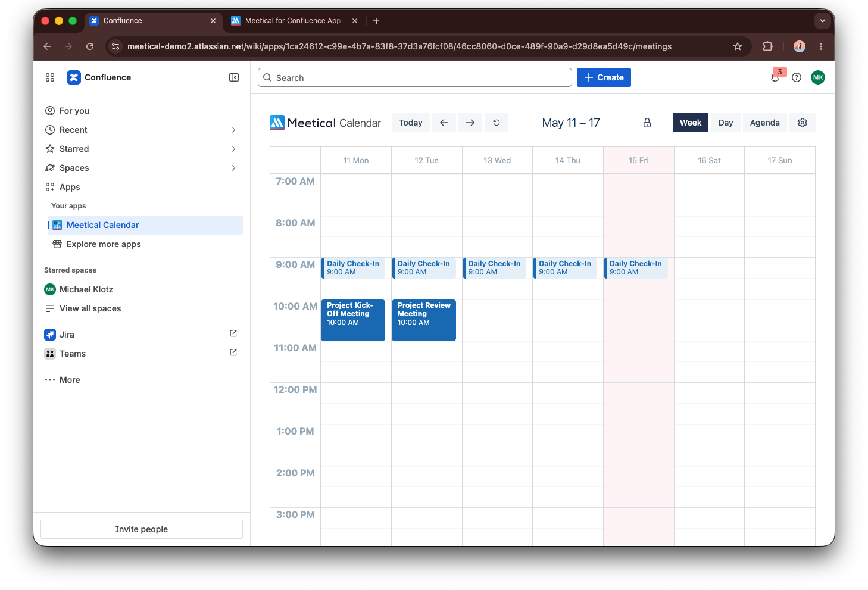Switch to Agenda view
The image size is (868, 590).
(765, 123)
